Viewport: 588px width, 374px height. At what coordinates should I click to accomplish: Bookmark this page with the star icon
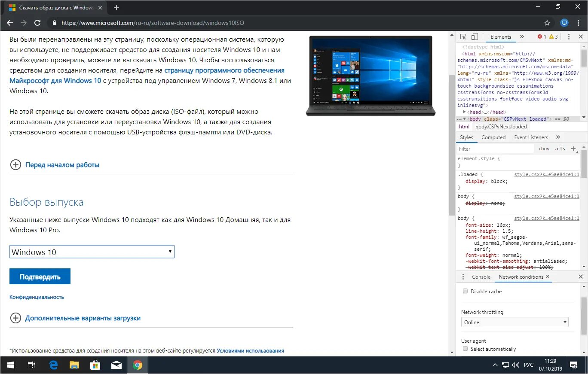tap(547, 23)
